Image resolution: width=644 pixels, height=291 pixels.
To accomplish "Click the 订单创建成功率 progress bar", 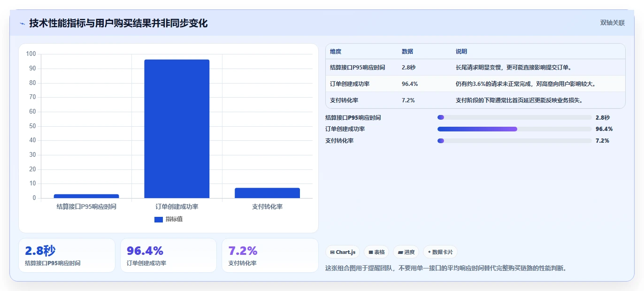I will (514, 129).
